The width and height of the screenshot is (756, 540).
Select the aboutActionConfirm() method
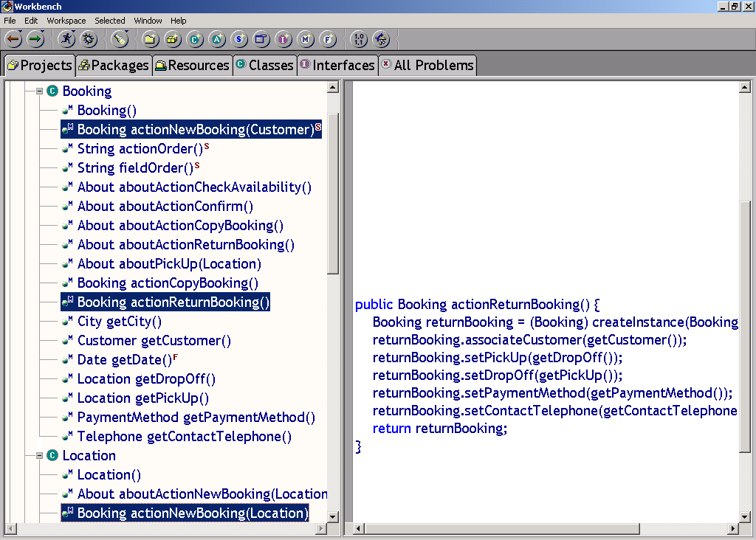pyautogui.click(x=165, y=207)
